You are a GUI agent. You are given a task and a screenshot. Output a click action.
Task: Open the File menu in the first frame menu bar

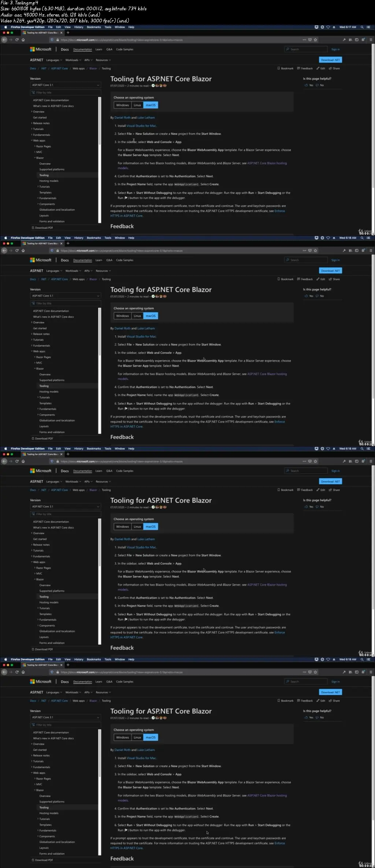pos(50,27)
